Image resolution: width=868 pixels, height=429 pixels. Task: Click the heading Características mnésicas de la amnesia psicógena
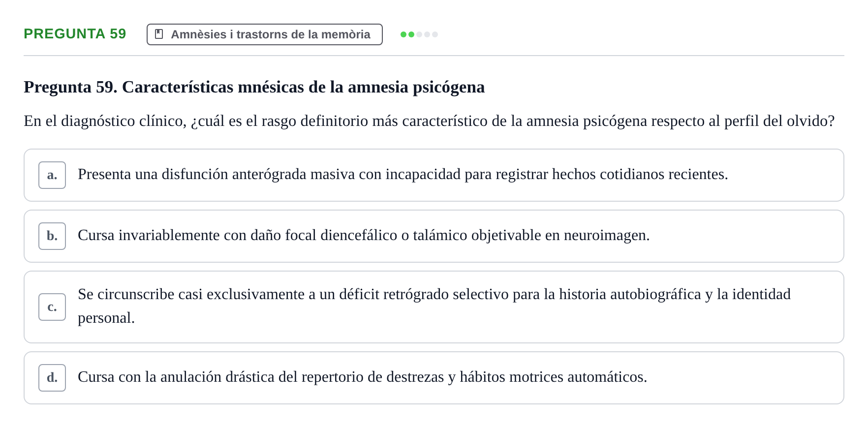pyautogui.click(x=254, y=87)
